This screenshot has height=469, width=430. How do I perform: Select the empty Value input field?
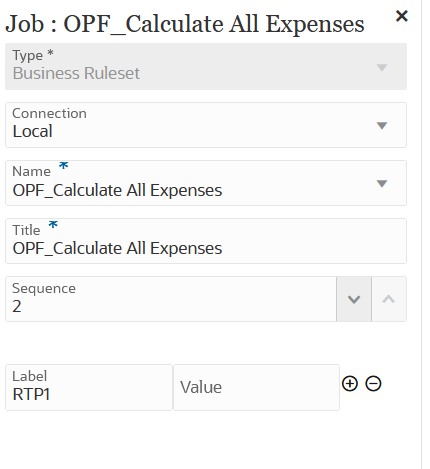tap(256, 387)
